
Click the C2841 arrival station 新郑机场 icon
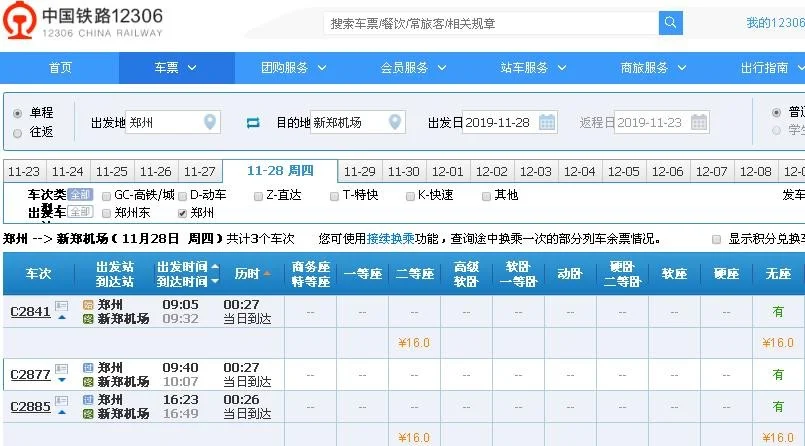[x=88, y=319]
